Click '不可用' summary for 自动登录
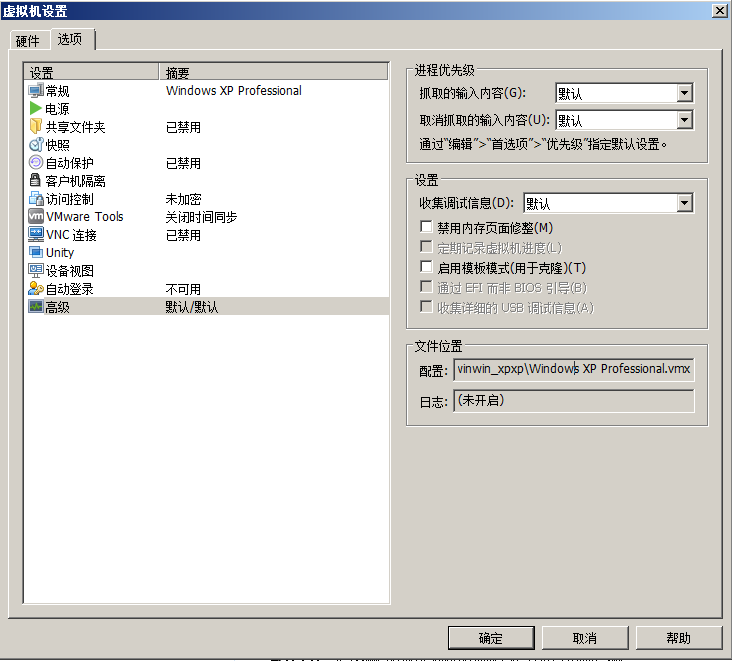732x661 pixels. (183, 289)
